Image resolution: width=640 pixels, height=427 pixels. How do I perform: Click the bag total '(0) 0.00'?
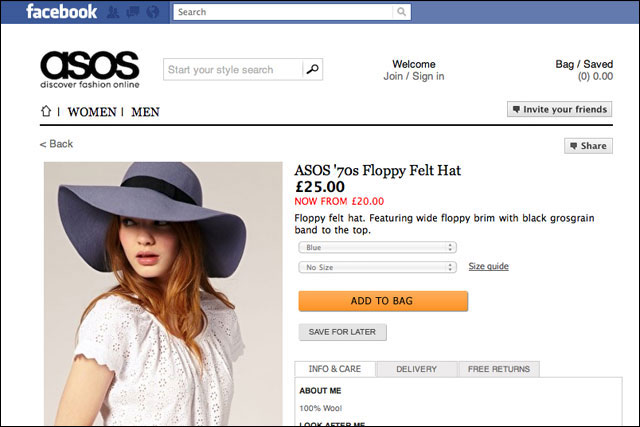click(595, 76)
